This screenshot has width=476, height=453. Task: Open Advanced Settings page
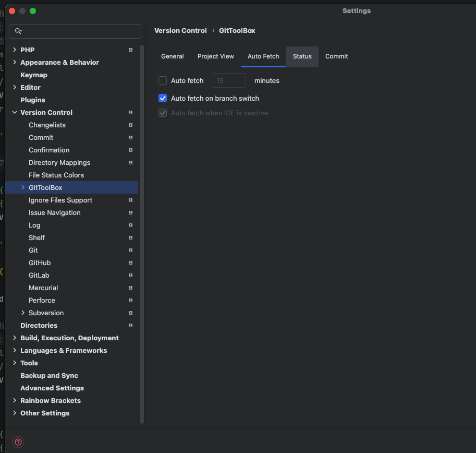pyautogui.click(x=52, y=388)
